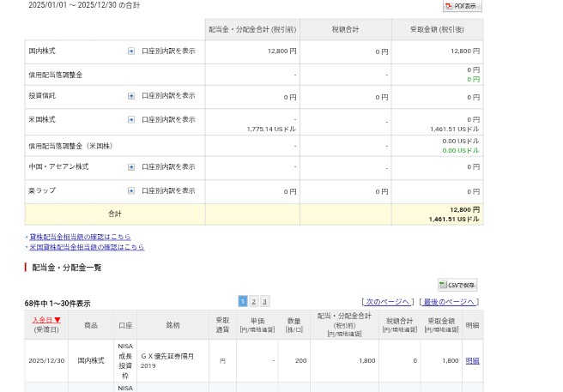The width and height of the screenshot is (563, 392).
Task: Expand 投資信託 口座別内訳を表示 arrow icon
Action: pyautogui.click(x=131, y=96)
